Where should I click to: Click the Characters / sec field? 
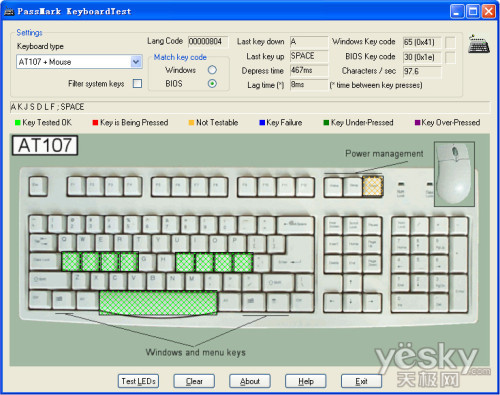(422, 71)
